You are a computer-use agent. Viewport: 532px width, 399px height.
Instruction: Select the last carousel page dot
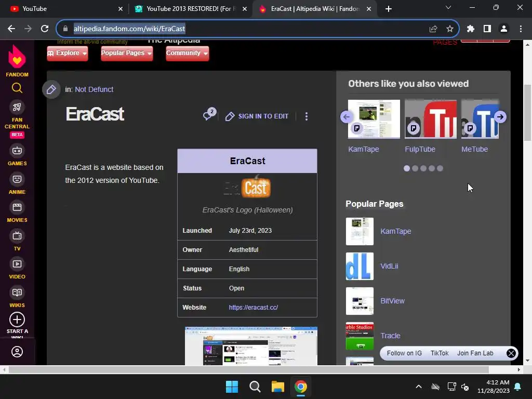(x=440, y=168)
